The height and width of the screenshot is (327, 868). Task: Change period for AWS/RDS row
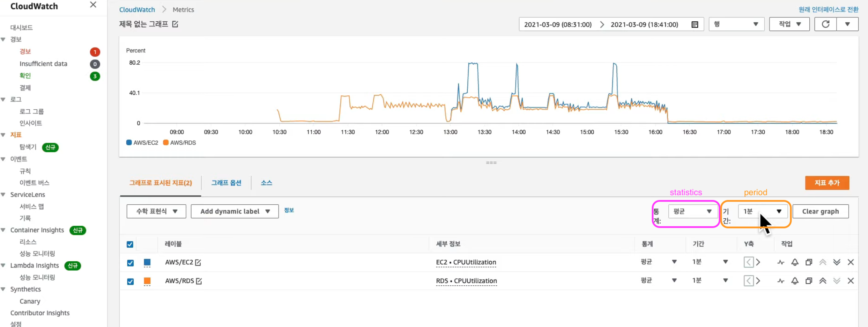point(710,280)
